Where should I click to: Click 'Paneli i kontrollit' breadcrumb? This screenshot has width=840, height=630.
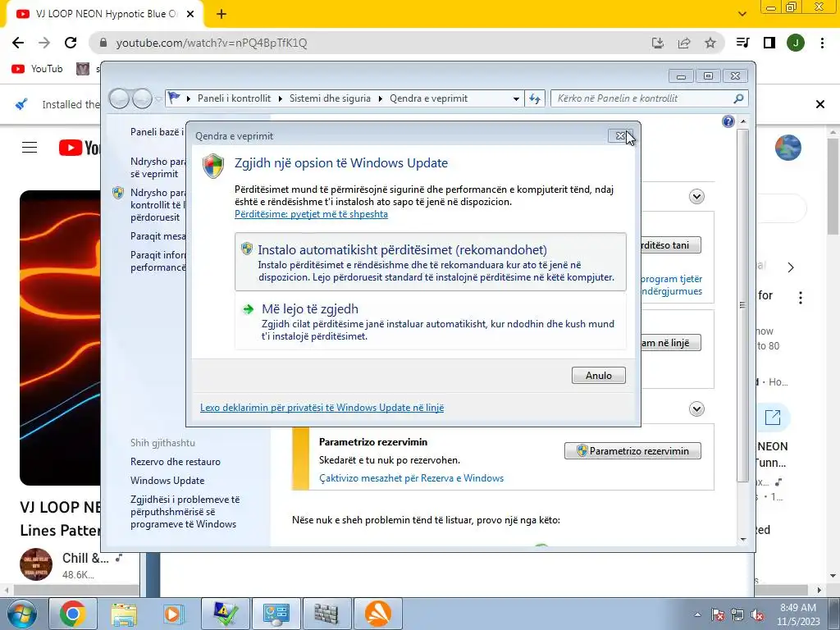click(x=234, y=98)
